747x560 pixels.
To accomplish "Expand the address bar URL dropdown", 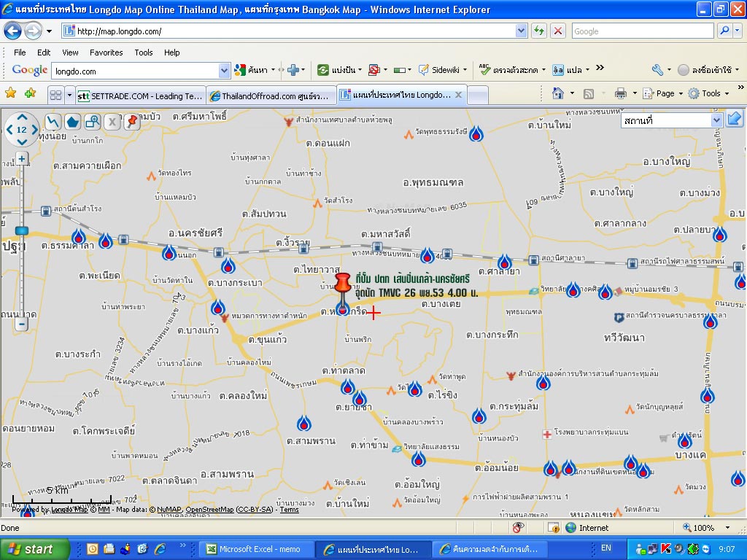I will (521, 31).
